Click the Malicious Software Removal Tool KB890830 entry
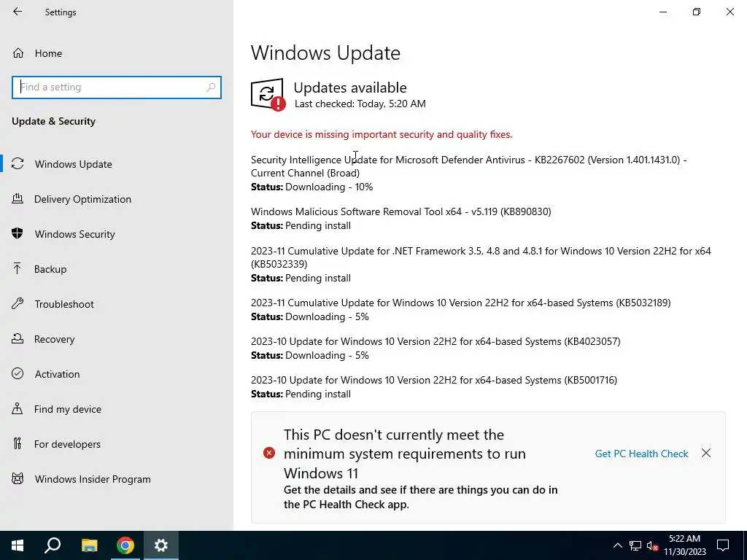747x560 pixels. (x=400, y=211)
